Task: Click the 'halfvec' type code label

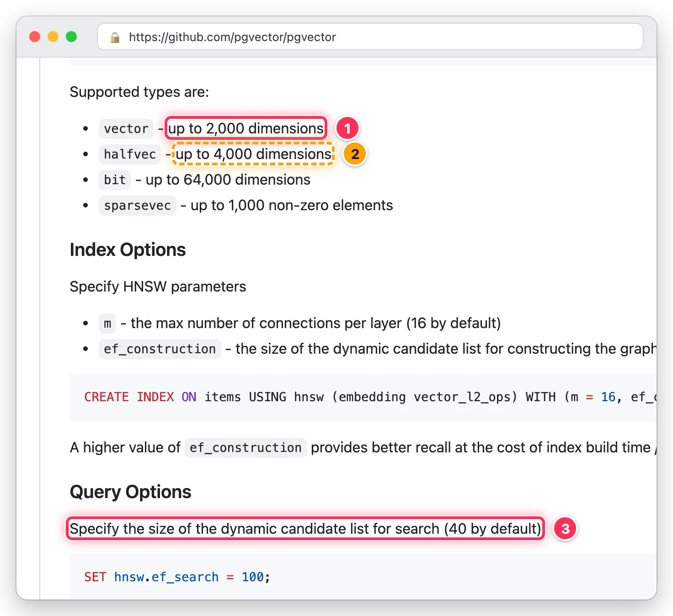Action: tap(130, 154)
